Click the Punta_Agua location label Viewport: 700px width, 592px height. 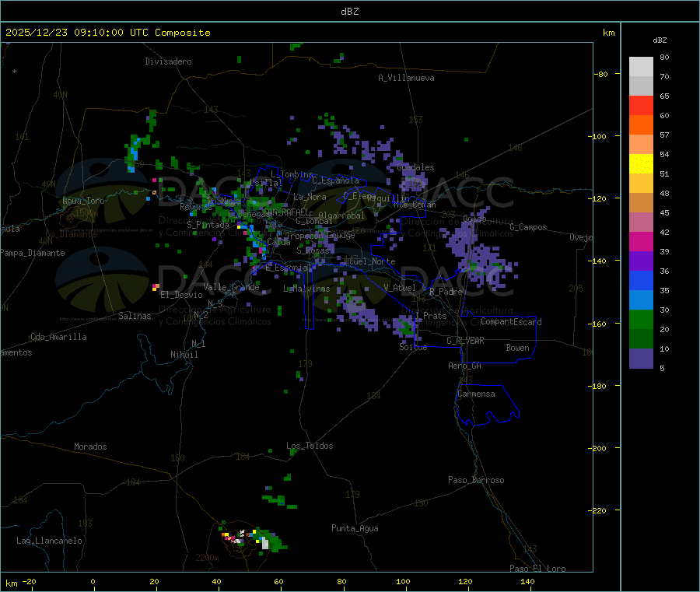point(355,529)
